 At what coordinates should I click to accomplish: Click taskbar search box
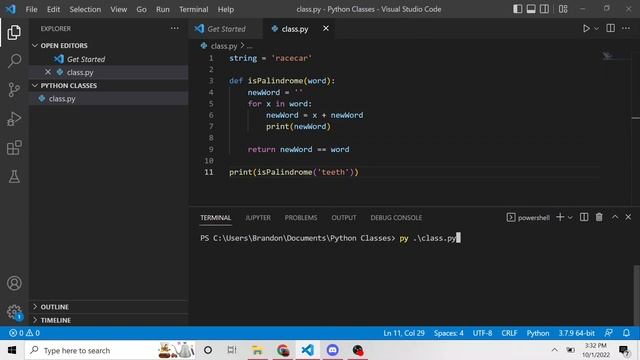tap(109, 350)
